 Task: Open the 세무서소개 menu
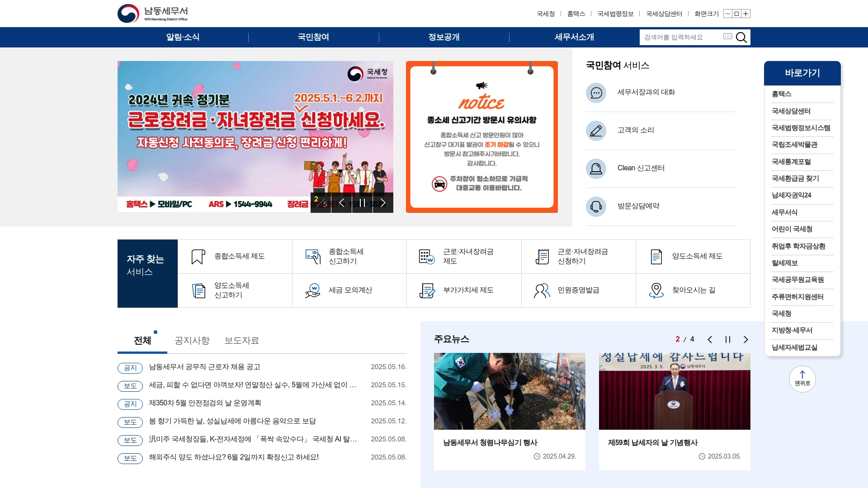[574, 37]
